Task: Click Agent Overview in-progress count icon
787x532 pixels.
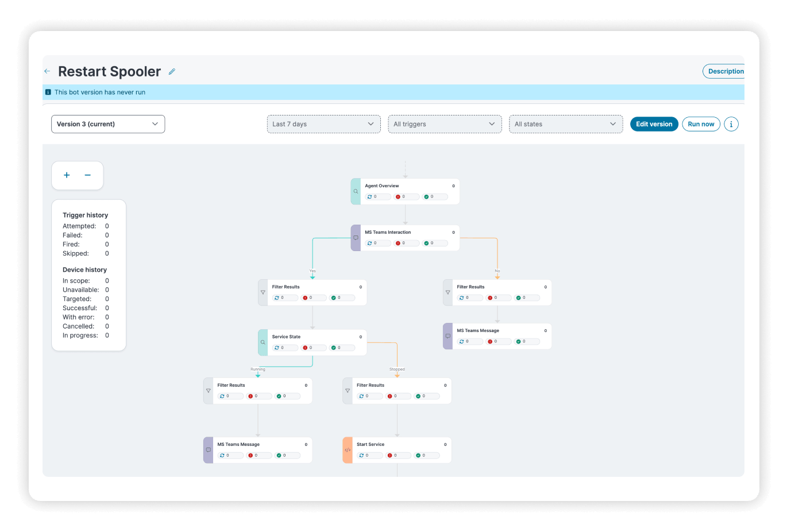Action: tap(369, 196)
